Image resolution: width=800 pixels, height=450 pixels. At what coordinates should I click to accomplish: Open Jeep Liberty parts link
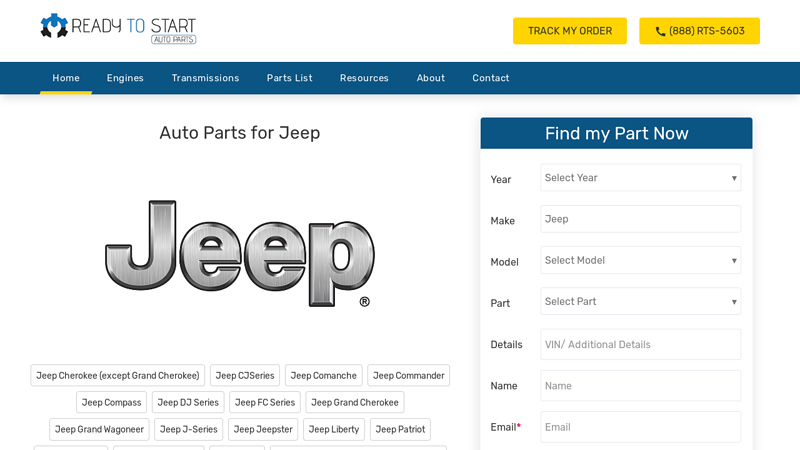pos(334,430)
